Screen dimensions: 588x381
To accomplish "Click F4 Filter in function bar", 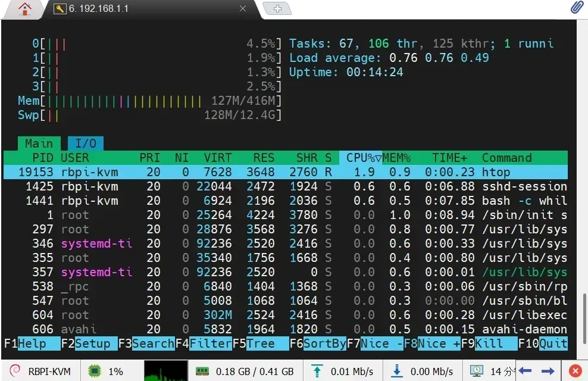I will (x=204, y=343).
